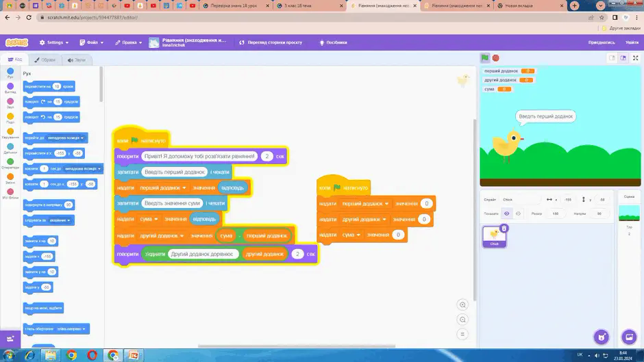The image size is (644, 362).
Task: Show the sprite using the eye icon
Action: point(507,214)
